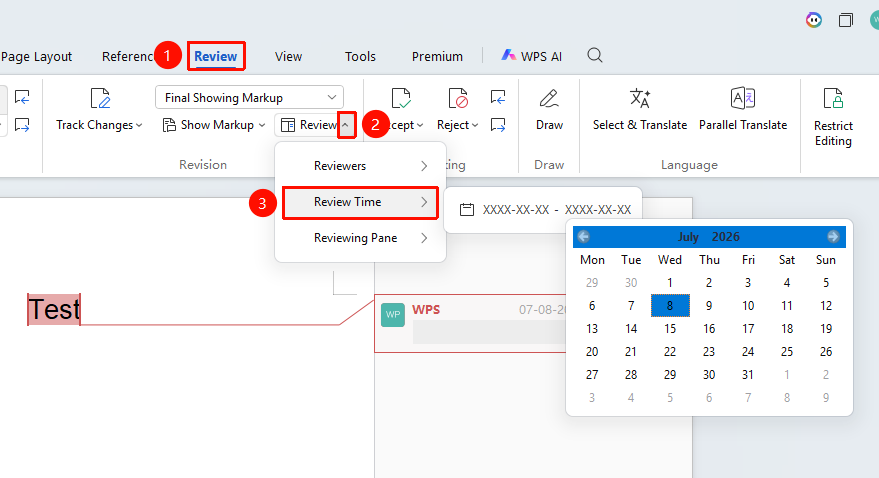
Task: Click the July month label in calendar header
Action: [688, 237]
